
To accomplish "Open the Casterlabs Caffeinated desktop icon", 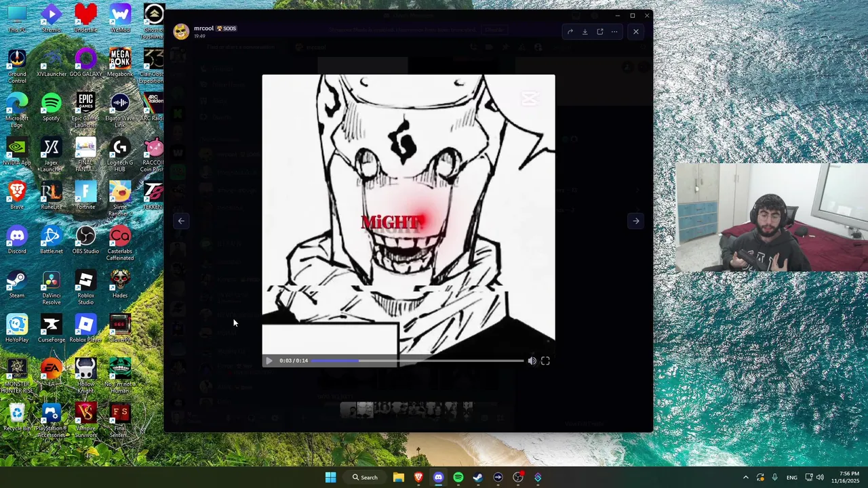I will coord(120,243).
